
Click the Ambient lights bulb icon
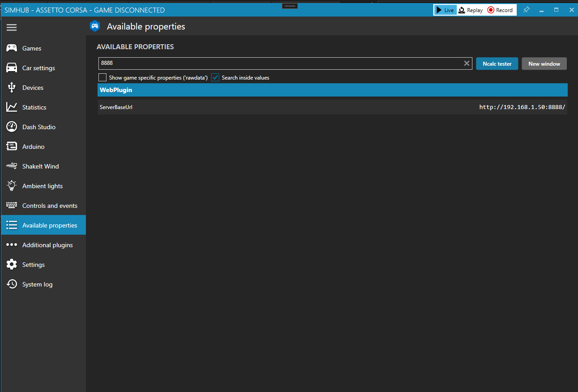pyautogui.click(x=12, y=186)
